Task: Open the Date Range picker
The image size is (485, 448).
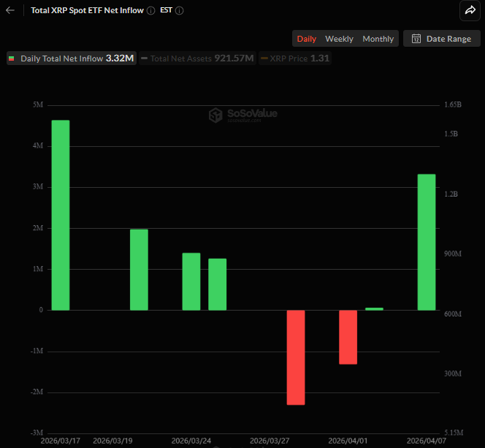Action: [442, 39]
